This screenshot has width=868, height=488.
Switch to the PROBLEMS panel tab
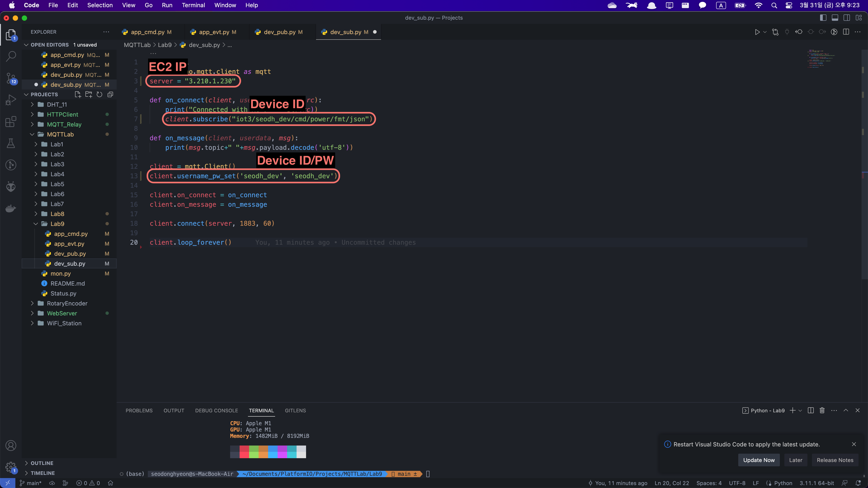[139, 411]
